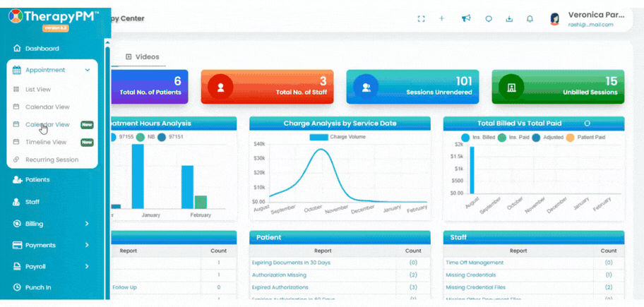Click the plus icon in the top bar

[x=441, y=18]
